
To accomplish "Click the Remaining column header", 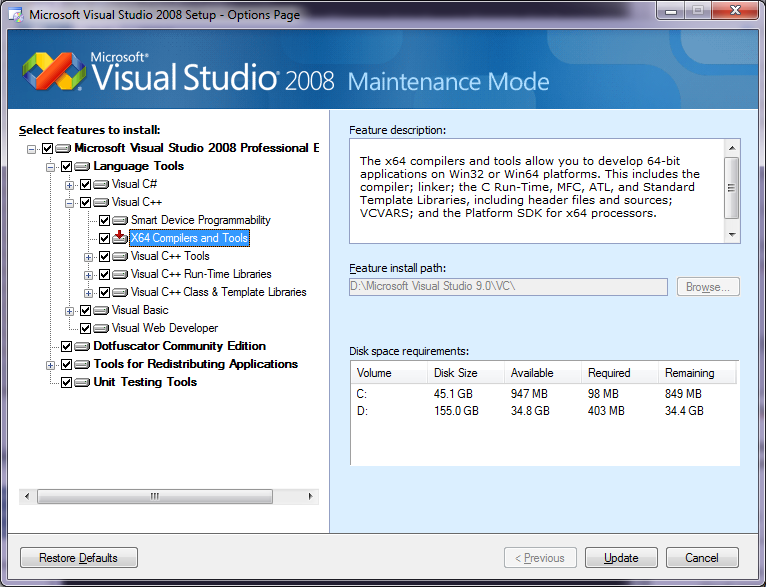I will 698,373.
